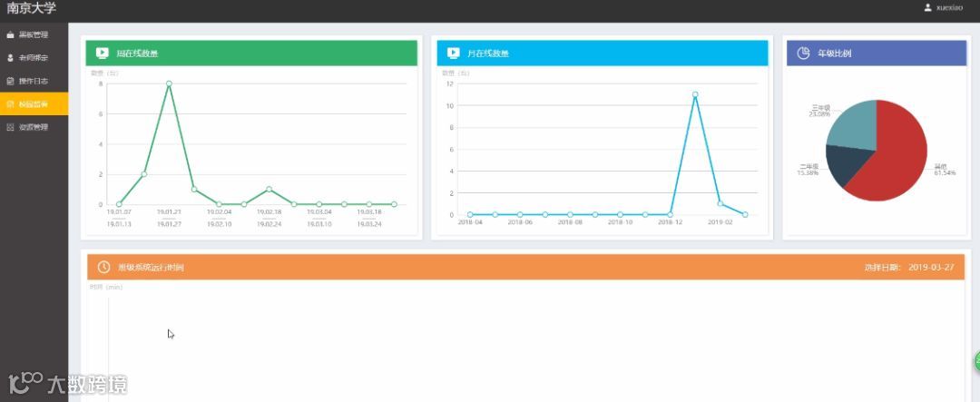Click the monitor icon in 月在线数量 header
Screen dimensions: 980x402
click(453, 54)
